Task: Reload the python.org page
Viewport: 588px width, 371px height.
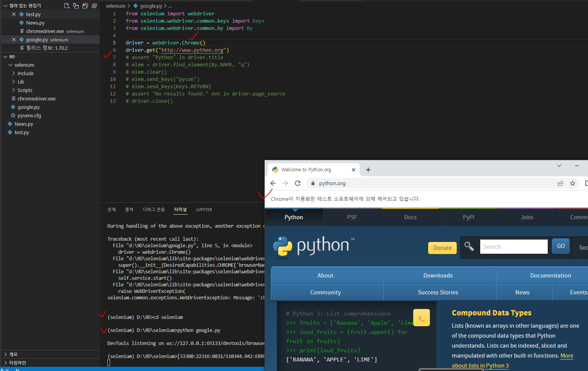Action: (x=298, y=183)
